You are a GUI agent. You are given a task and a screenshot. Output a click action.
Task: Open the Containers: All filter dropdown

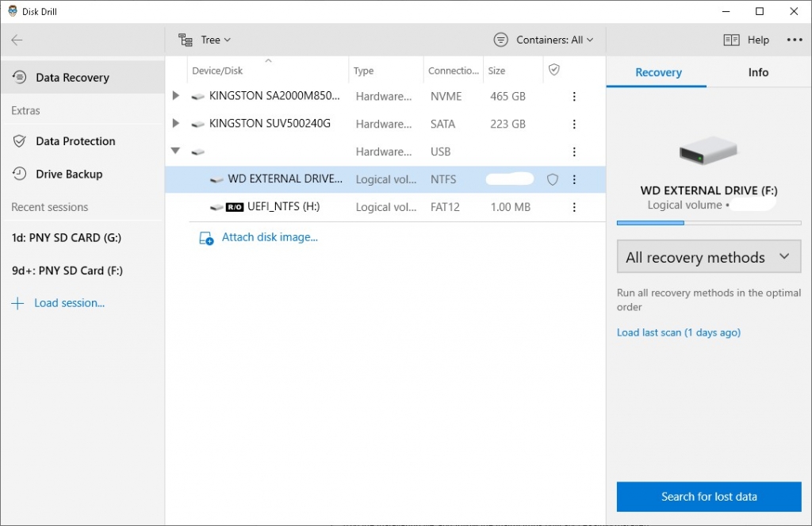[544, 39]
